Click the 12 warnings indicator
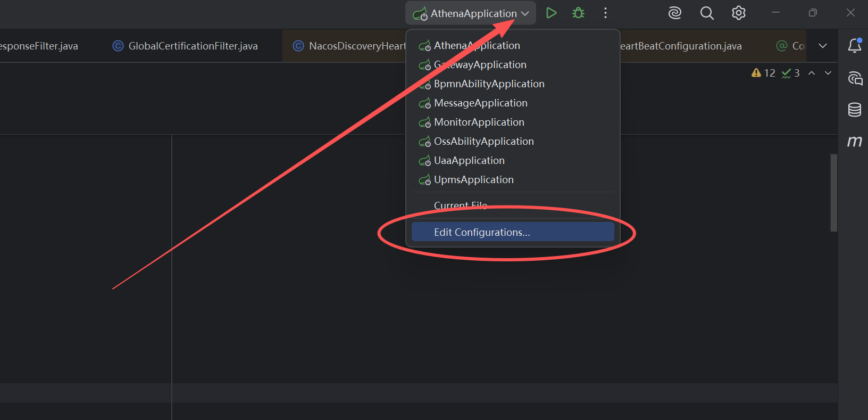868x420 pixels. point(763,73)
